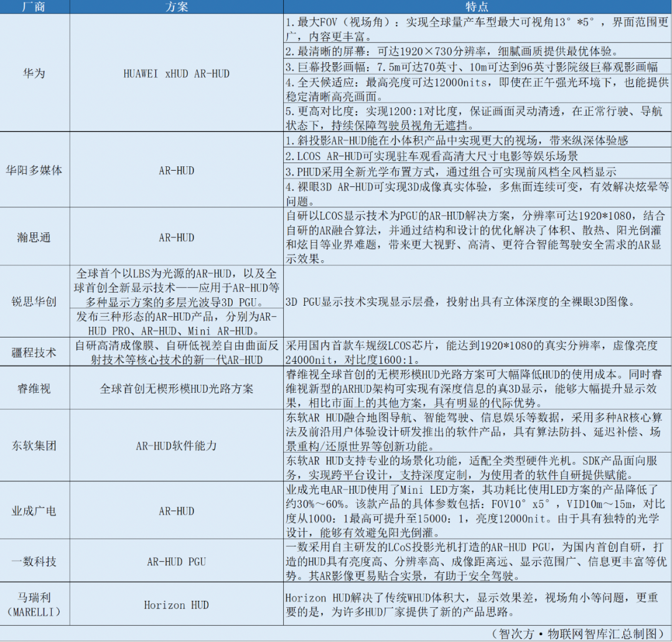Click the 全球首个以LBS为光源 cell
This screenshot has height=642, width=672.
click(x=176, y=287)
